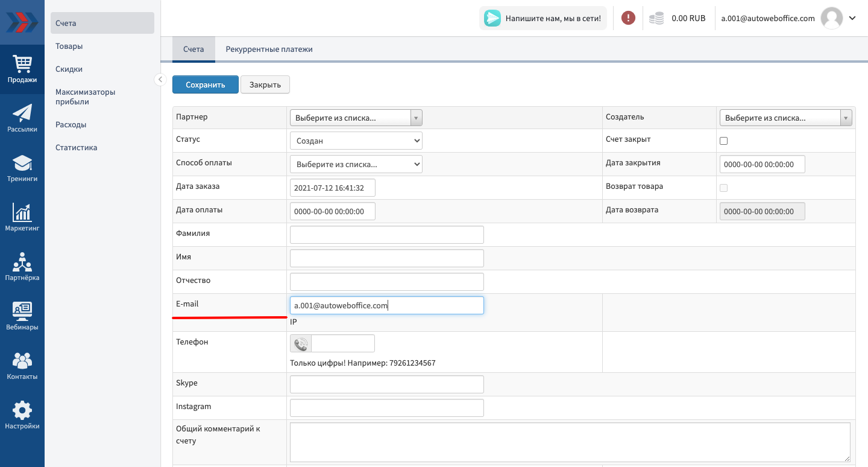Screen dimensions: 868x467
Task: Click into the Фамилия input field
Action: tap(386, 235)
